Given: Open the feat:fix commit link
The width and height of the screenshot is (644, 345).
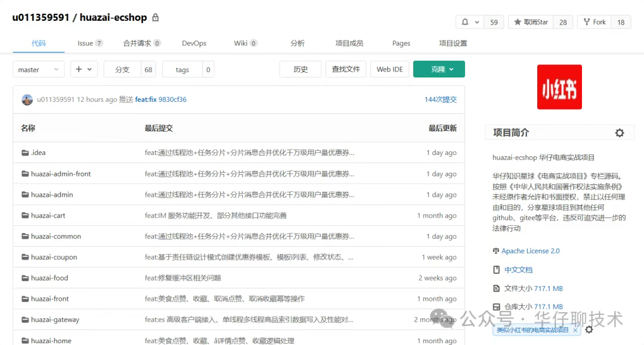Looking at the screenshot, I should (146, 100).
